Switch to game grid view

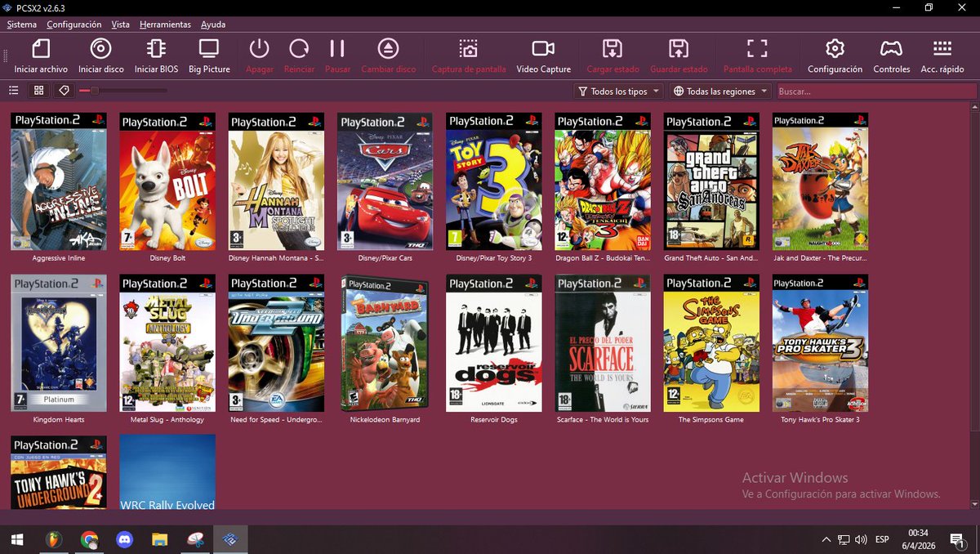pyautogui.click(x=38, y=91)
